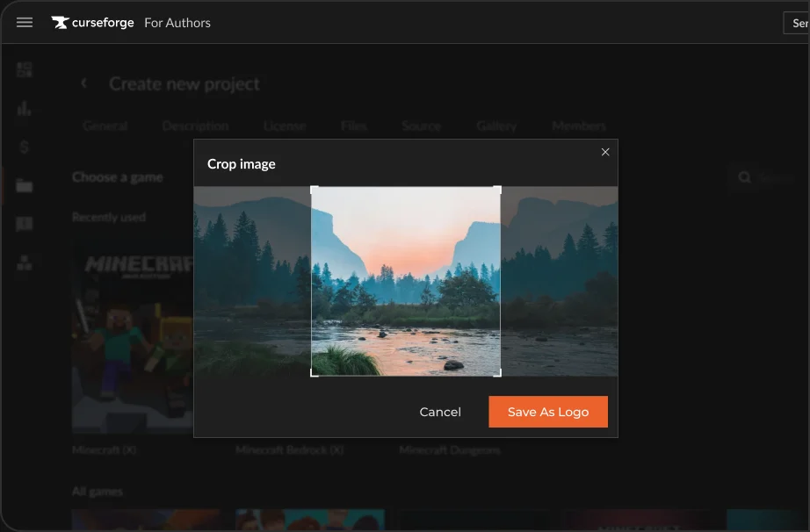Switch to the Files tab

[x=354, y=126]
